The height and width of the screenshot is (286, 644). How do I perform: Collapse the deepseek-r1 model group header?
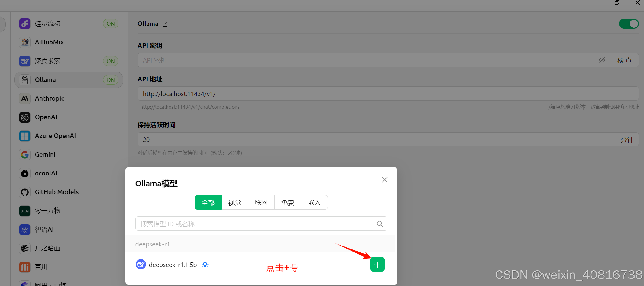coord(260,244)
